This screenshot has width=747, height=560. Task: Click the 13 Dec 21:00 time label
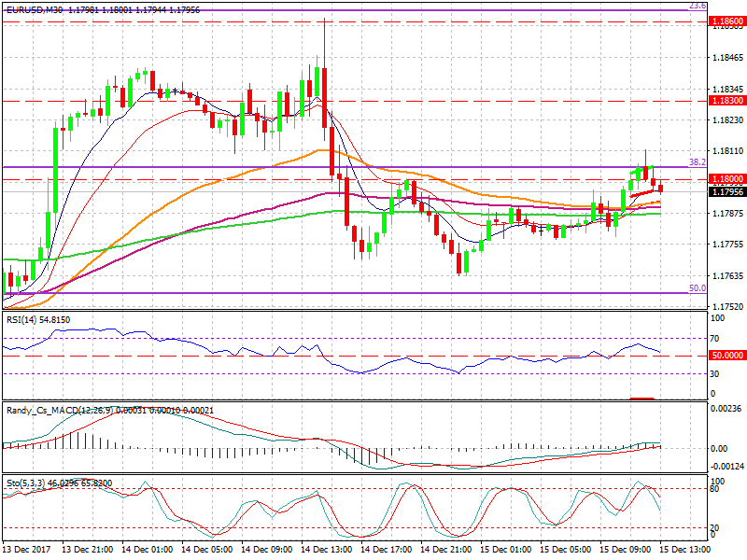coord(88,549)
